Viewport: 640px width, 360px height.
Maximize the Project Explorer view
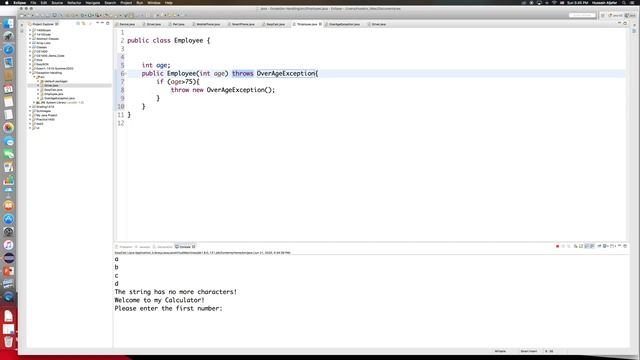pos(108,23)
